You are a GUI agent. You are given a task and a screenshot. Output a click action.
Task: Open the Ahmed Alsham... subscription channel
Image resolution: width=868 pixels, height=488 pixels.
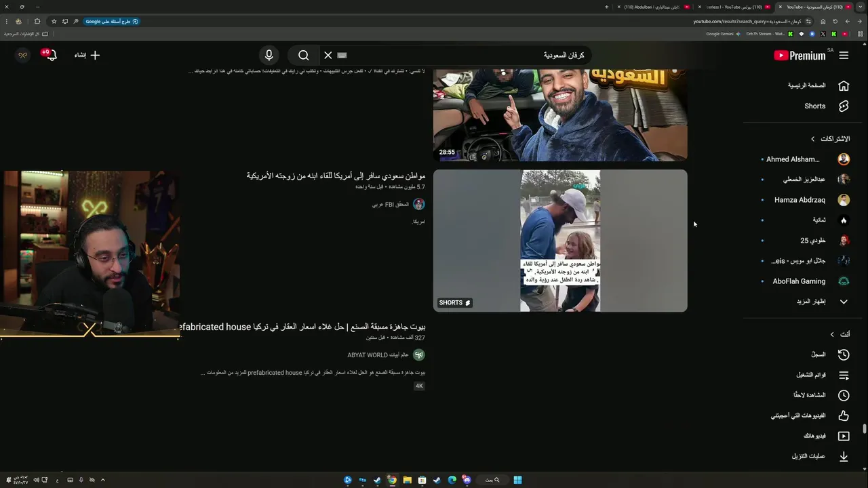(x=804, y=159)
